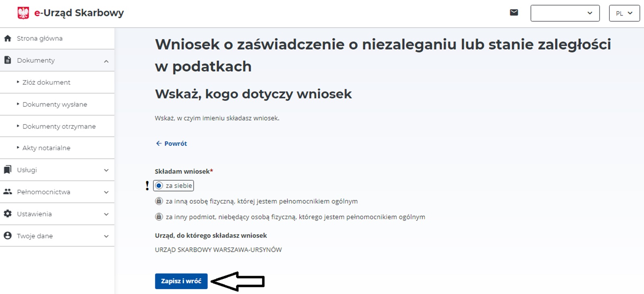This screenshot has width=644, height=294.
Task: Click the Twoje dane profile icon
Action: point(8,236)
